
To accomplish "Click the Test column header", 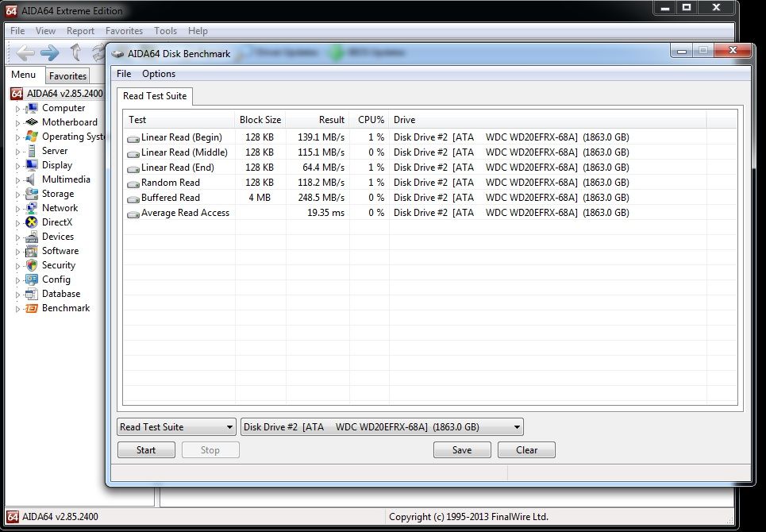I will pyautogui.click(x=179, y=120).
